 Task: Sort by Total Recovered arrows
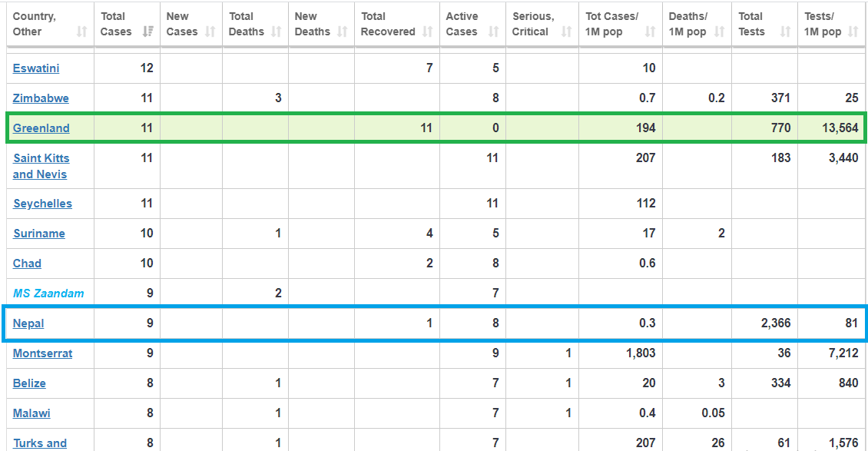[x=427, y=32]
